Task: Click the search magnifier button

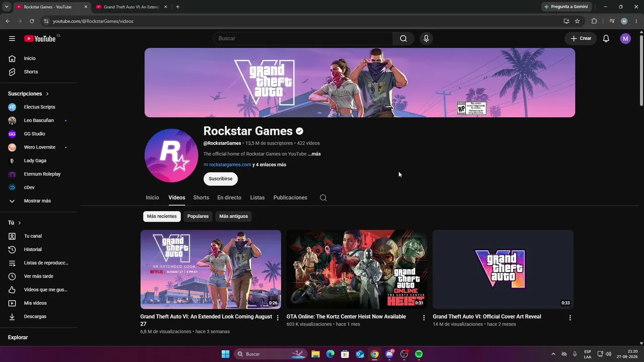Action: (404, 39)
